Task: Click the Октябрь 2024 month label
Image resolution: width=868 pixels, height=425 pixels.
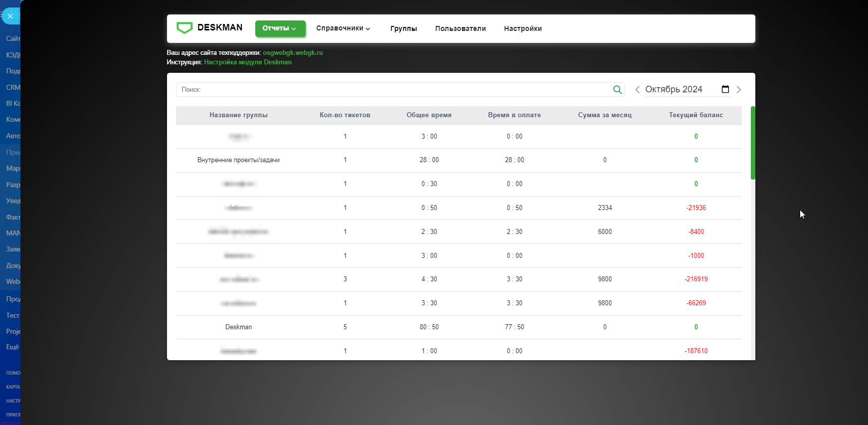Action: [x=674, y=89]
